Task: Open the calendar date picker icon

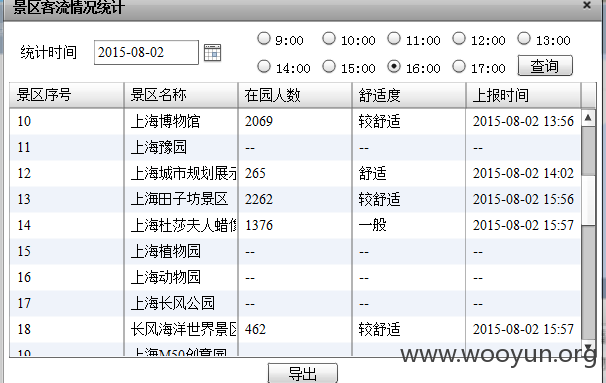Action: point(212,53)
